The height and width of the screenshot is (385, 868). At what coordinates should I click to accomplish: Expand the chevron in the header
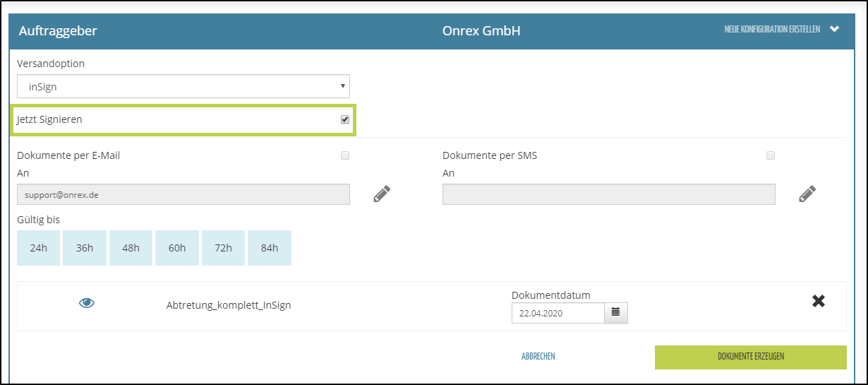pyautogui.click(x=834, y=30)
